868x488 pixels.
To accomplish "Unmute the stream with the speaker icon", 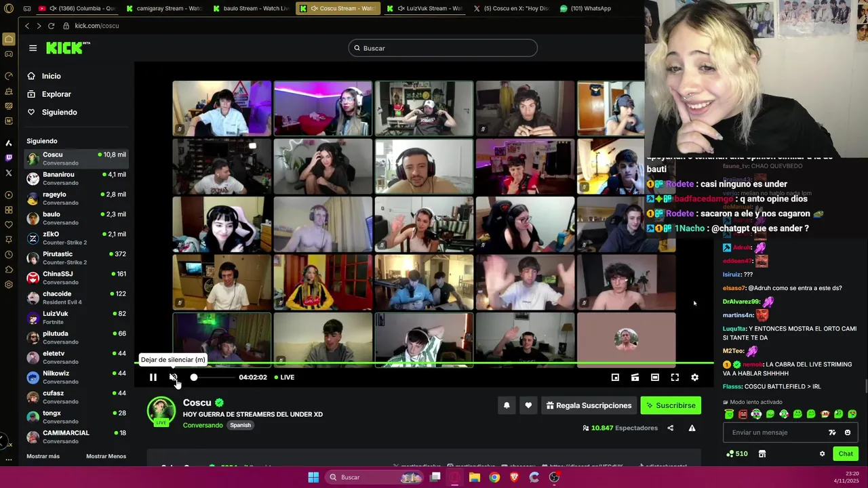I will 174,378.
